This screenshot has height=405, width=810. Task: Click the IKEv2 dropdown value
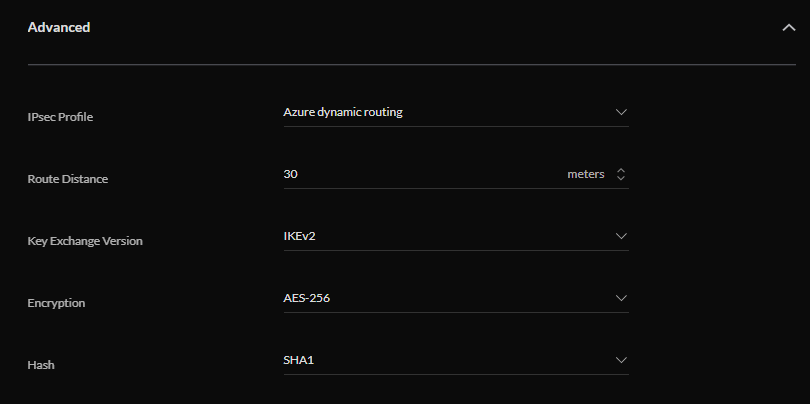300,236
